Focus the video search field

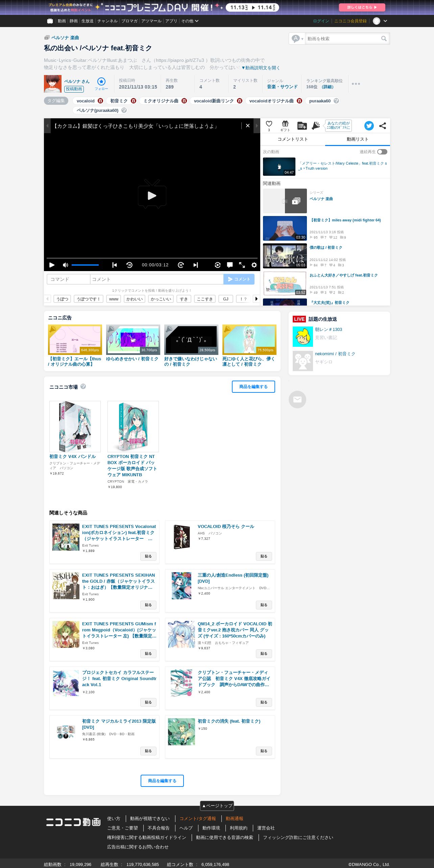tap(342, 39)
